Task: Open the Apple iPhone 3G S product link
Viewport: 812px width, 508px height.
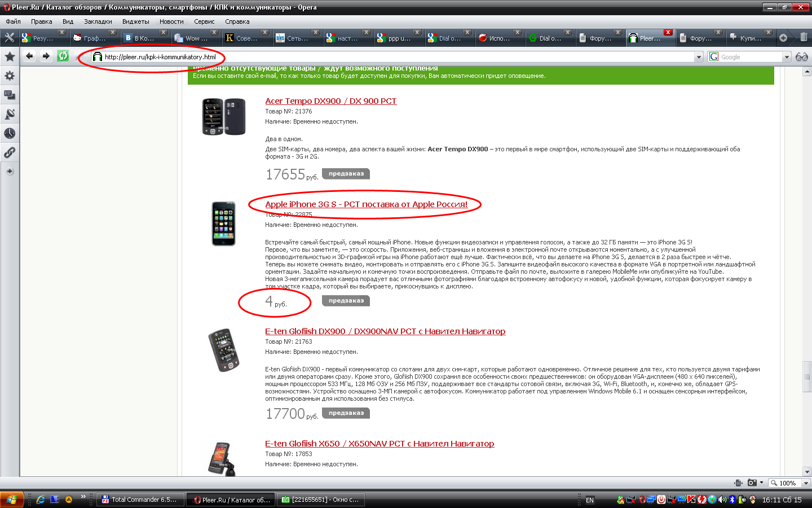Action: pyautogui.click(x=367, y=204)
